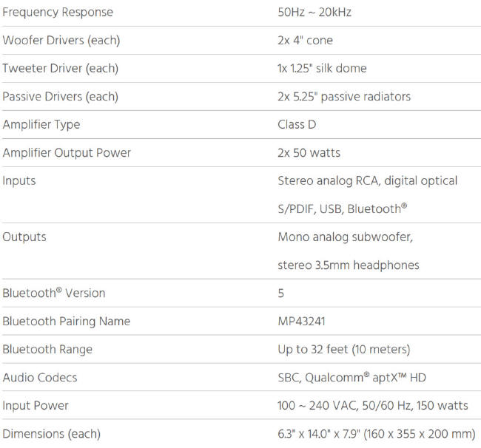Select stereo 3.5mm headphones text

coord(349,265)
